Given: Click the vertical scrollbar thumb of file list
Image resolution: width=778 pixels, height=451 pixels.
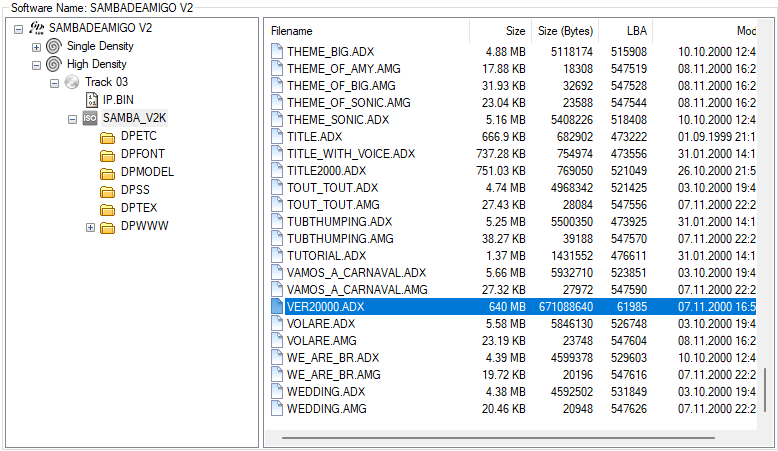Looking at the screenshot, I should [765, 392].
